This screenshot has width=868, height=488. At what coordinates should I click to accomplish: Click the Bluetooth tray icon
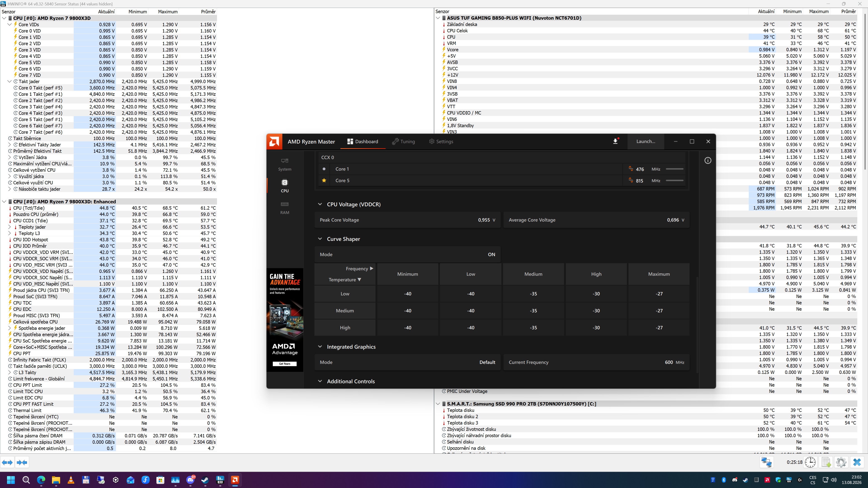coord(724,480)
